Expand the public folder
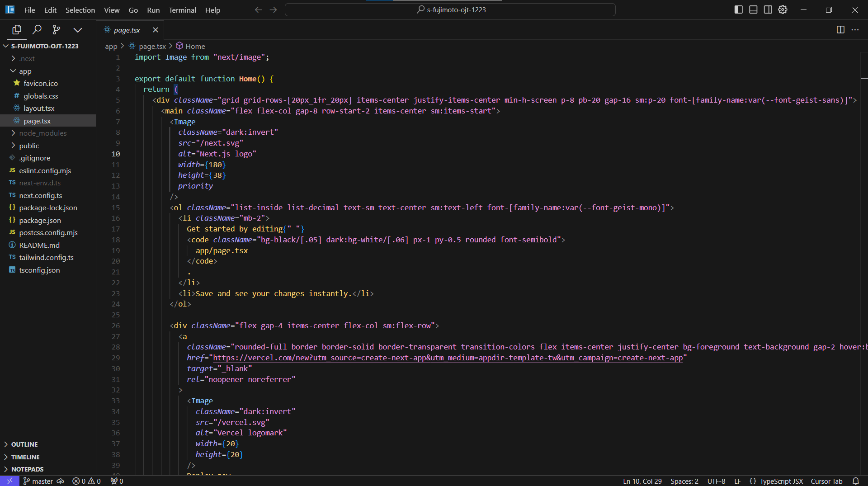 pos(48,146)
